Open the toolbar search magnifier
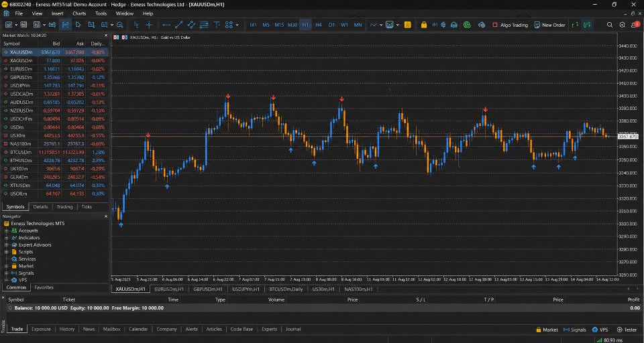Screen dimensions: 644x343 610,25
